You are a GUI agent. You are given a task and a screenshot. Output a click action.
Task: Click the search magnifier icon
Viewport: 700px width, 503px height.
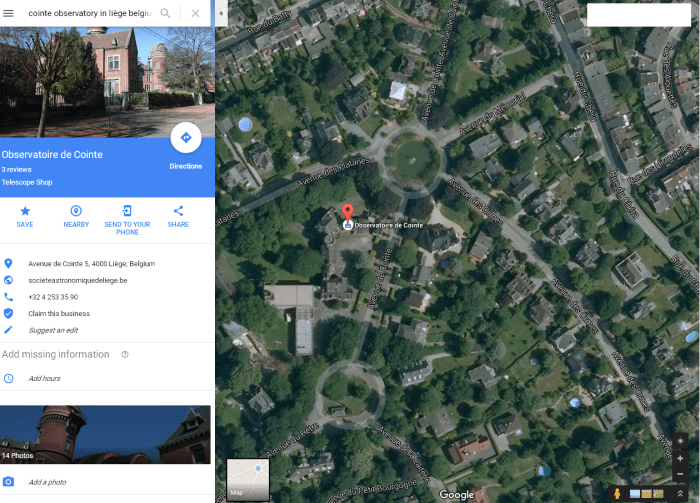coord(165,13)
